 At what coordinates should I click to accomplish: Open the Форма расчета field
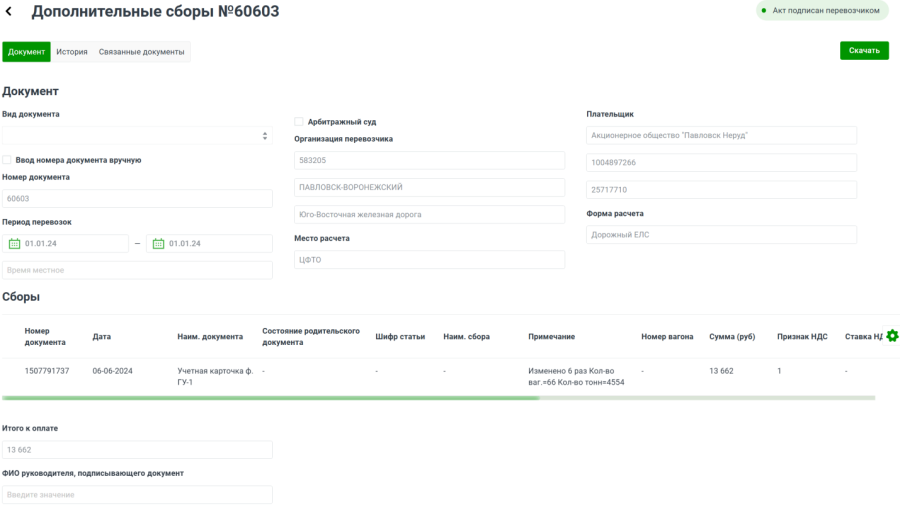coord(721,235)
